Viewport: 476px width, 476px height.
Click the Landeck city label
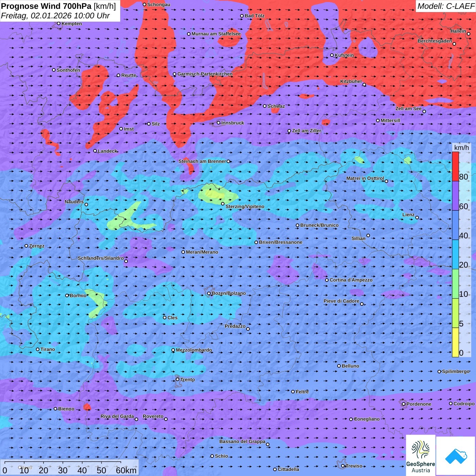[107, 151]
